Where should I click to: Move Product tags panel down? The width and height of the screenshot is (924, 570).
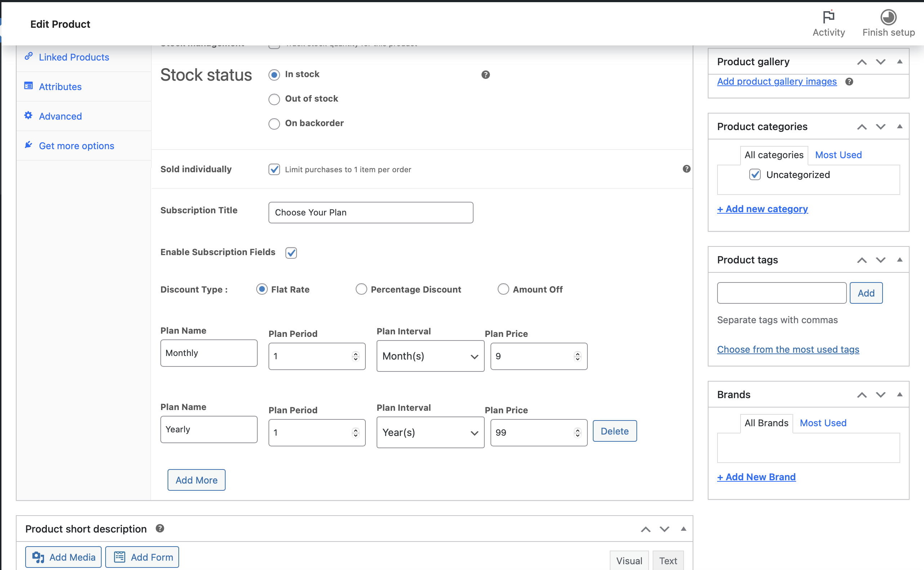(880, 260)
